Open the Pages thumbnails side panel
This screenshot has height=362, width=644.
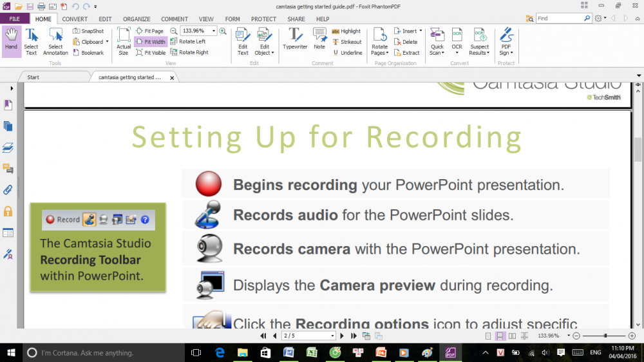click(x=8, y=126)
